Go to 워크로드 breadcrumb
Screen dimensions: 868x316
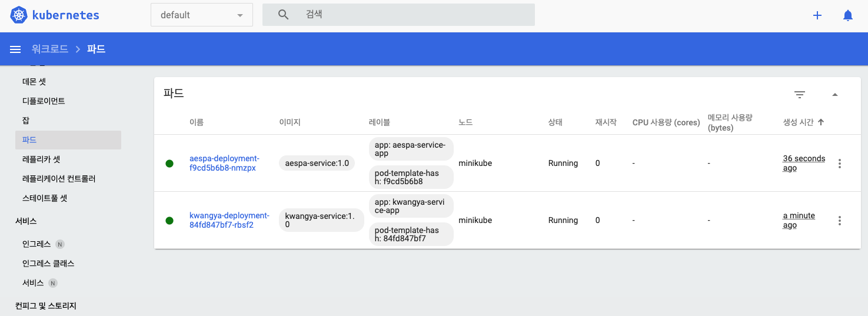(50, 49)
